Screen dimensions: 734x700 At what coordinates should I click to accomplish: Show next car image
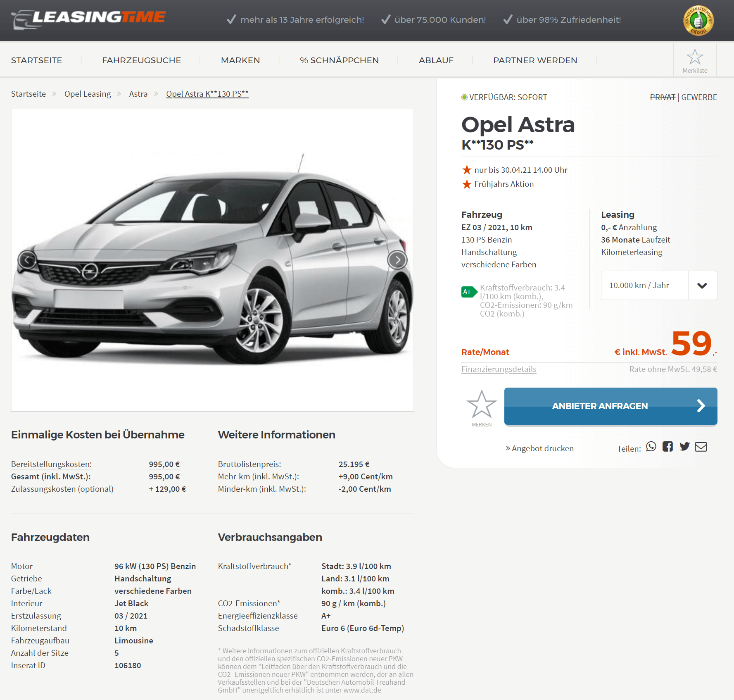click(x=397, y=260)
